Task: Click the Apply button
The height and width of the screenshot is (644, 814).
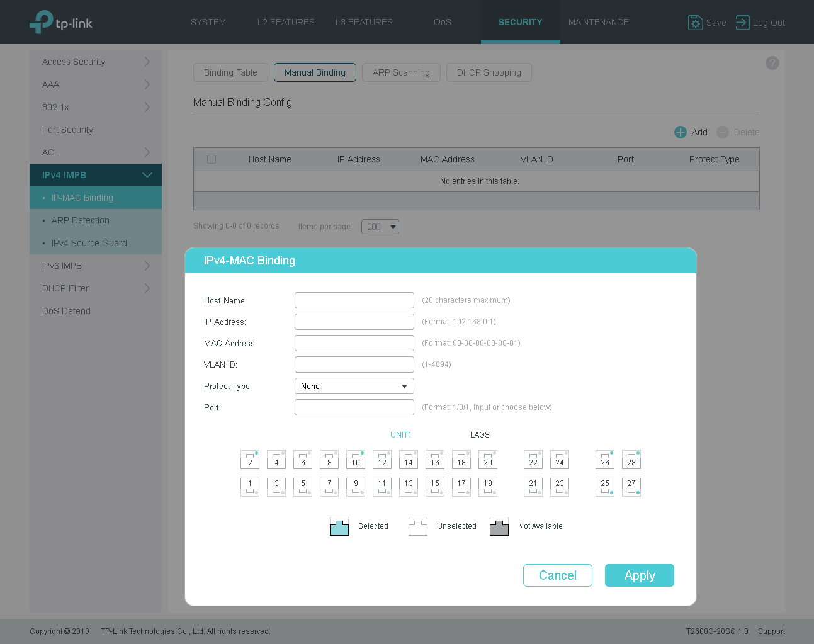Action: click(640, 575)
